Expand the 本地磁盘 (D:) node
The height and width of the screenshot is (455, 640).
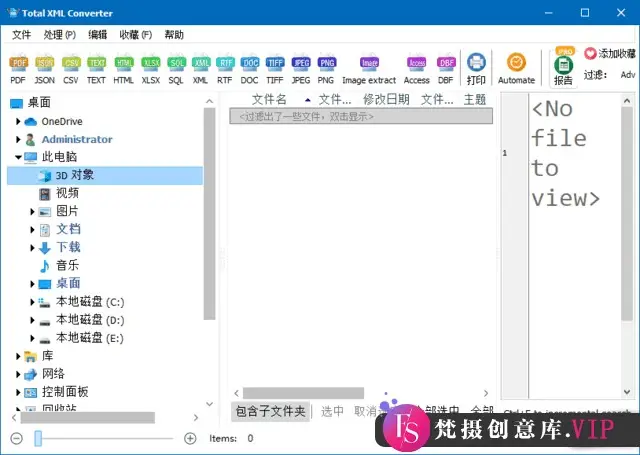click(32, 320)
